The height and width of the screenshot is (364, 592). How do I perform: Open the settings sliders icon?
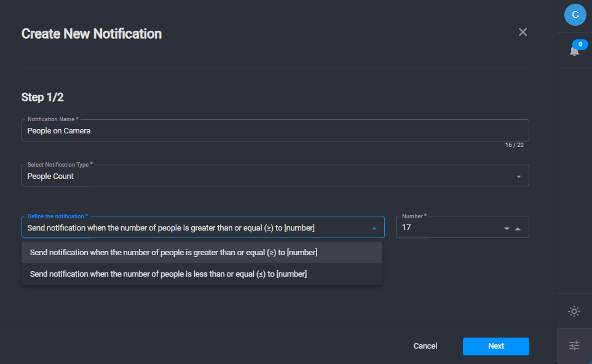[x=574, y=346]
